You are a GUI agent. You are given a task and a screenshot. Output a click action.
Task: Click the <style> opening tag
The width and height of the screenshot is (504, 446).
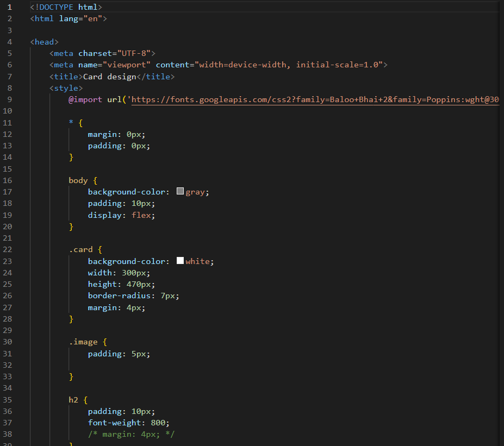66,88
